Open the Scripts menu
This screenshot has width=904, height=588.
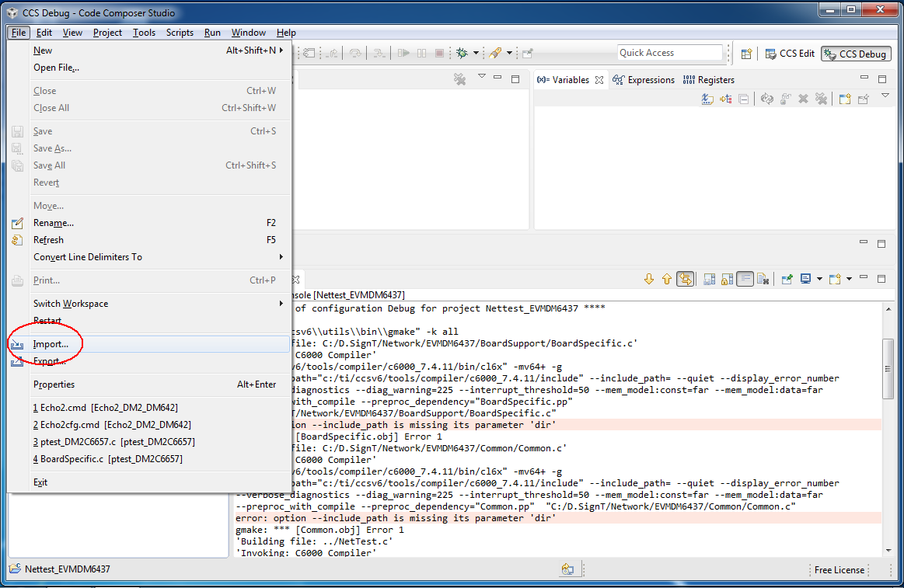pyautogui.click(x=180, y=33)
